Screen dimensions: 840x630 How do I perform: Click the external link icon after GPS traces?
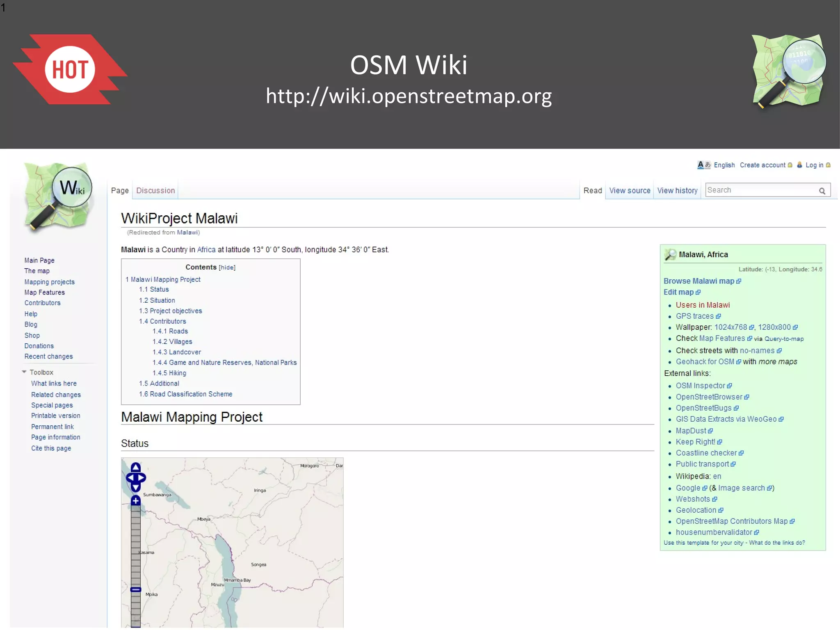tap(718, 316)
